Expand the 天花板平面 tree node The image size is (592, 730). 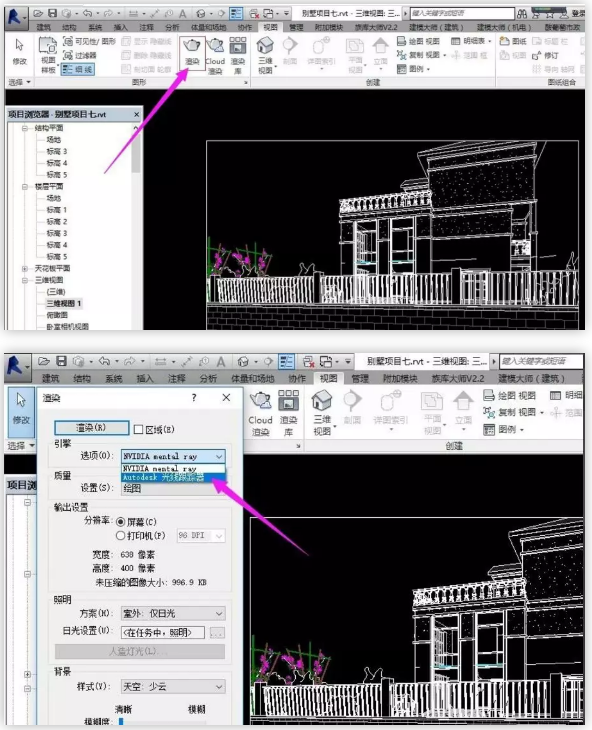pyautogui.click(x=25, y=269)
